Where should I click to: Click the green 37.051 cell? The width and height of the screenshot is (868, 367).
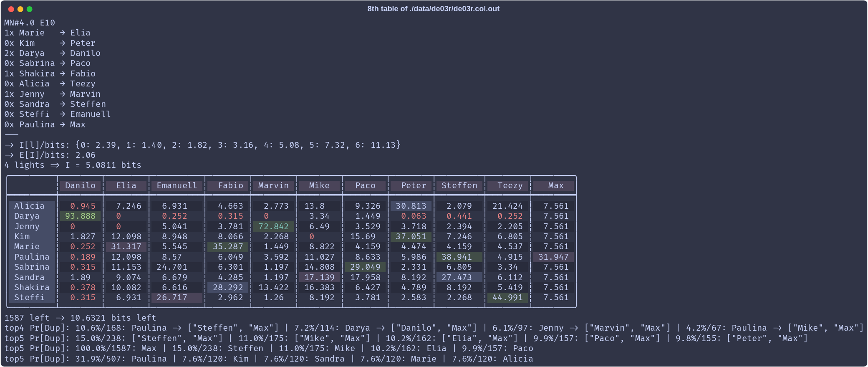411,236
